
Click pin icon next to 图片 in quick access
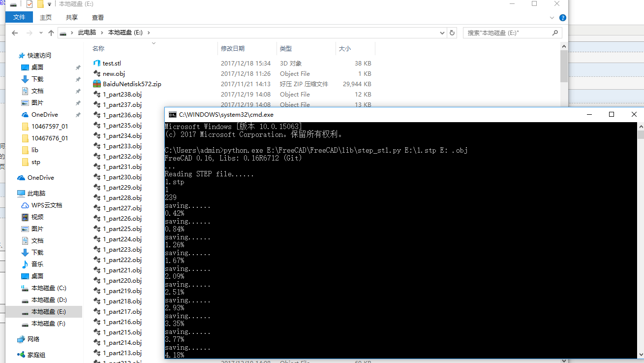click(x=78, y=103)
